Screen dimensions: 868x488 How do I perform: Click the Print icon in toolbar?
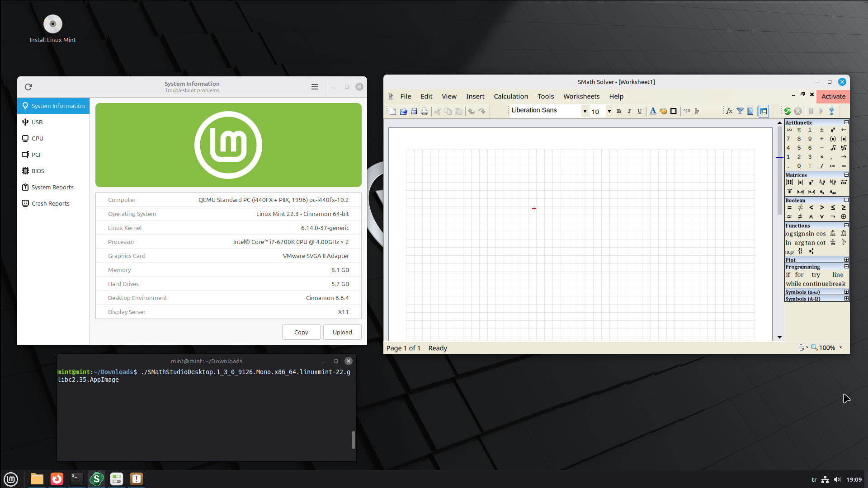[x=424, y=111]
